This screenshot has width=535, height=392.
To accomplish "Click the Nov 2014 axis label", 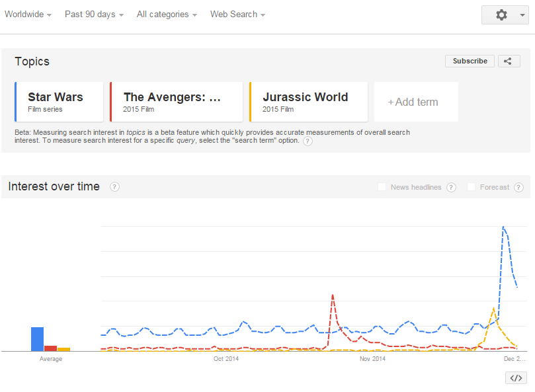I will tap(372, 358).
